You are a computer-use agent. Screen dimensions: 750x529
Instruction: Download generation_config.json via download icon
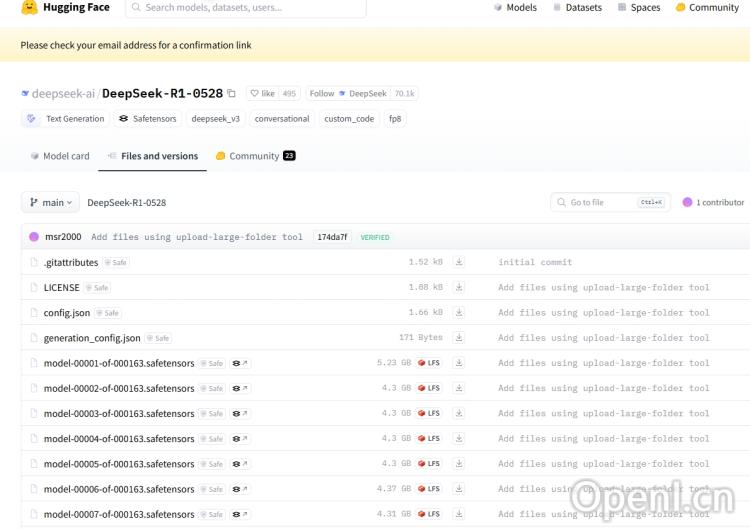[x=459, y=338]
